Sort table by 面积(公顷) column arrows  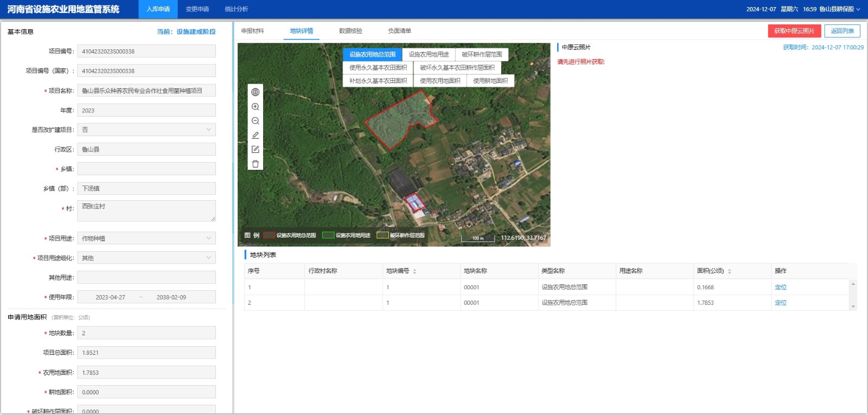click(730, 271)
